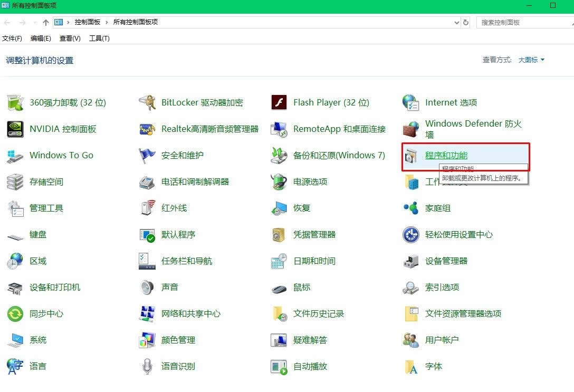Click the Windows Defender 防火墙 icon
574x392 pixels.
pyautogui.click(x=410, y=129)
